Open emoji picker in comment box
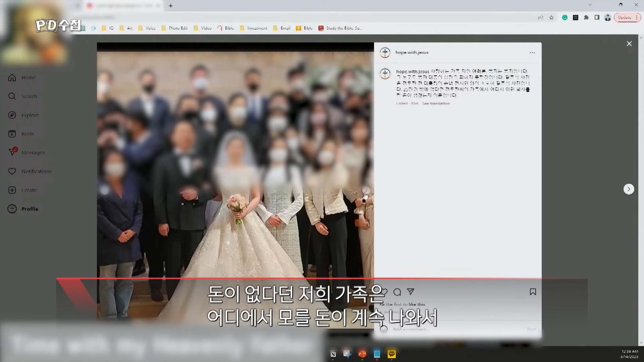The image size is (644, 362). (x=384, y=329)
